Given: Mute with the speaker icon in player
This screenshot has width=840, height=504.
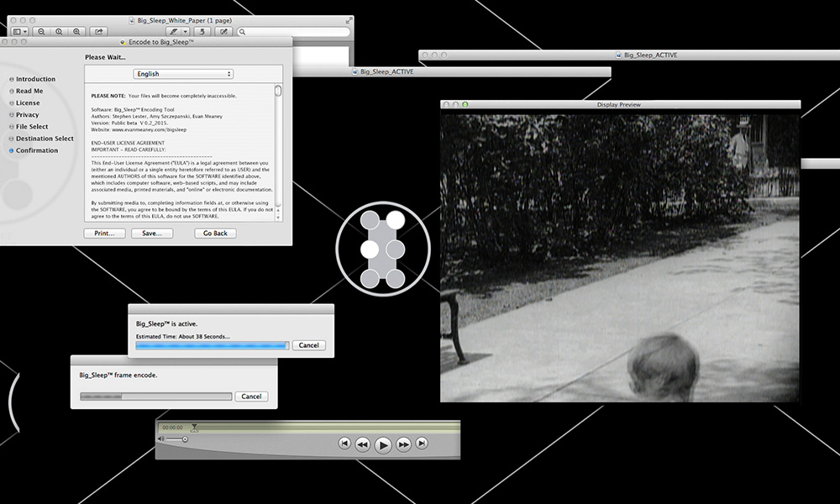Looking at the screenshot, I should coord(160,439).
